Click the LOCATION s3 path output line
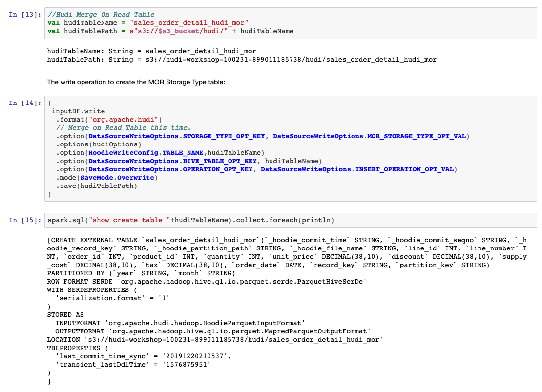Screen dimensions: 542x392 click(215, 340)
